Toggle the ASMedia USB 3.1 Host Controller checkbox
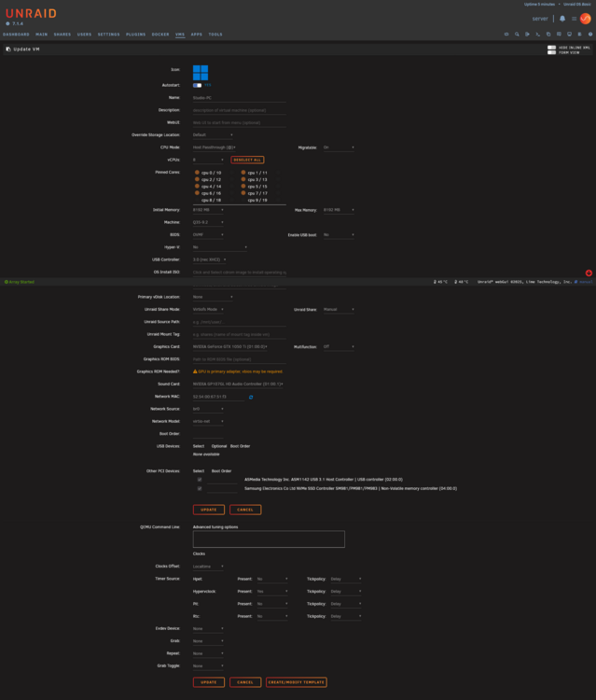Image resolution: width=596 pixels, height=700 pixels. click(x=200, y=480)
